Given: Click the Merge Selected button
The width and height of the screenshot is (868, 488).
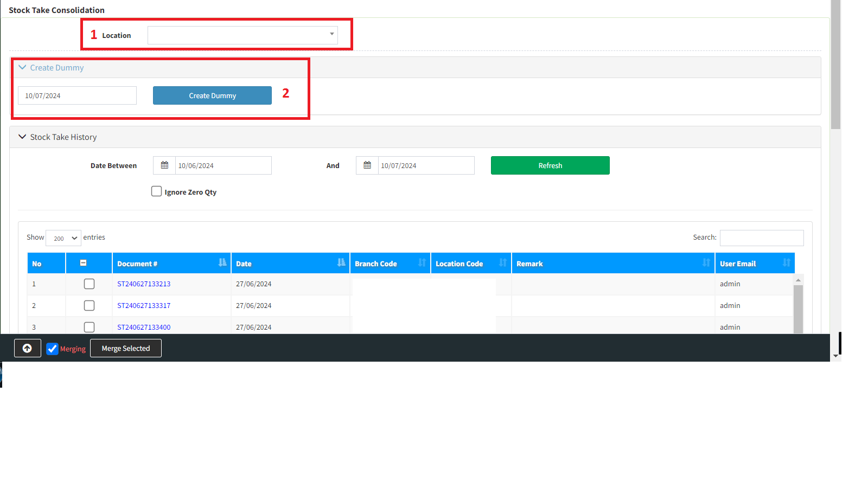Looking at the screenshot, I should tap(126, 348).
